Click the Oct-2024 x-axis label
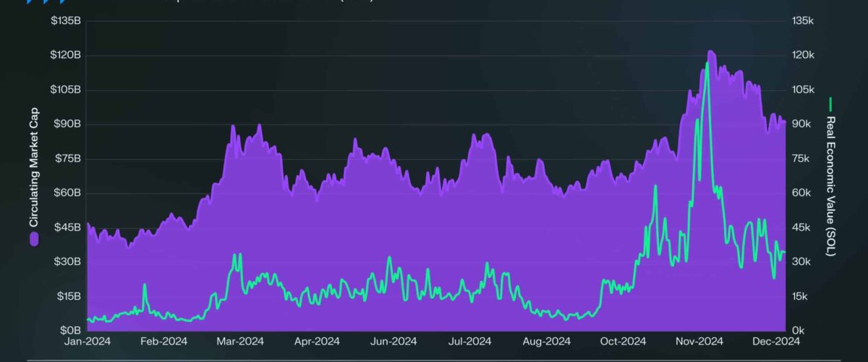 pos(624,342)
